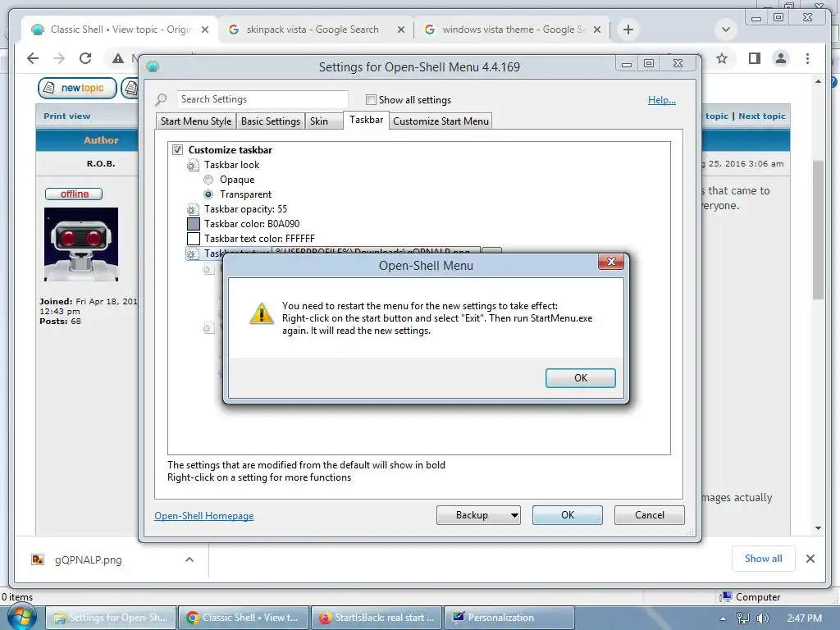Open the Help... link in settings

click(x=662, y=99)
